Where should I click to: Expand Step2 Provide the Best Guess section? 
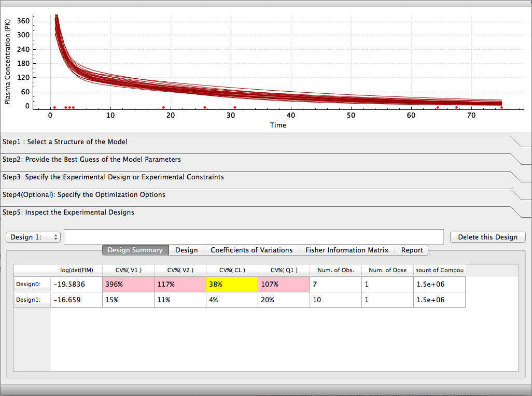92,159
